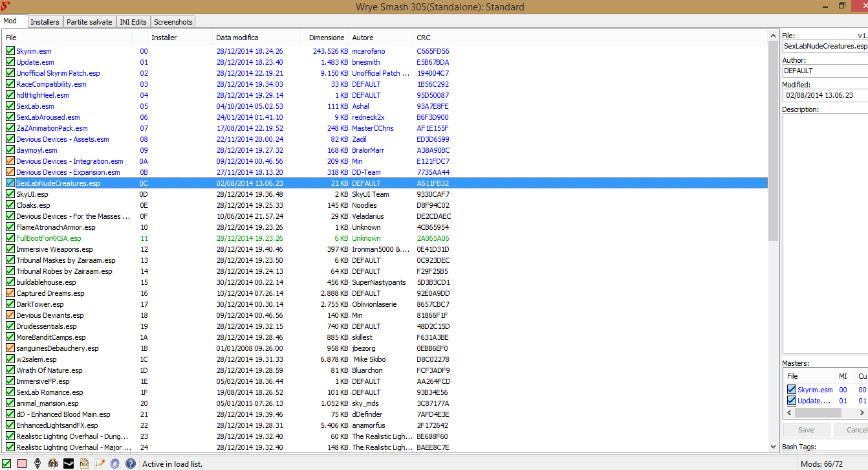Image resolution: width=868 pixels, height=470 pixels.
Task: Toggle the DarkTower.esp checkbox
Action: coord(10,304)
